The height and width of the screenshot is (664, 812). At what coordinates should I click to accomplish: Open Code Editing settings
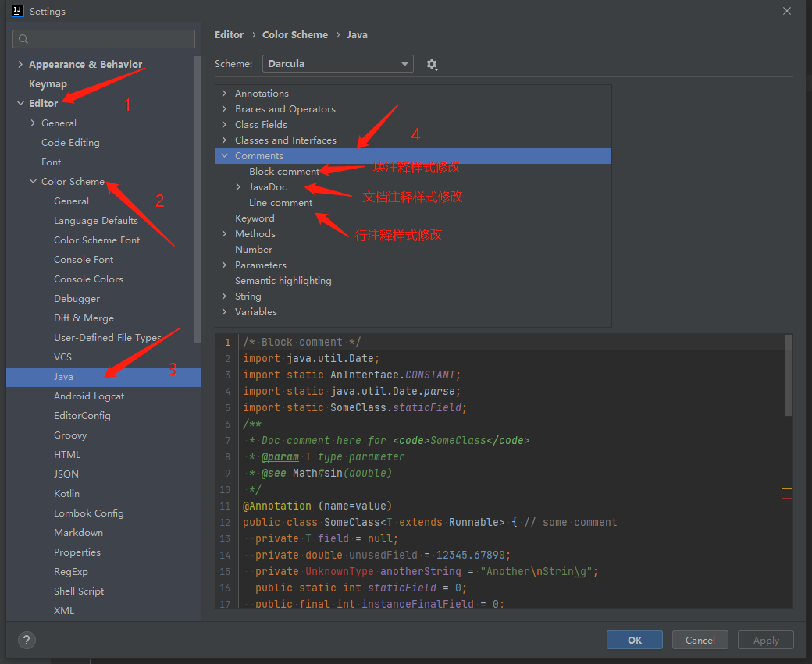click(x=70, y=142)
